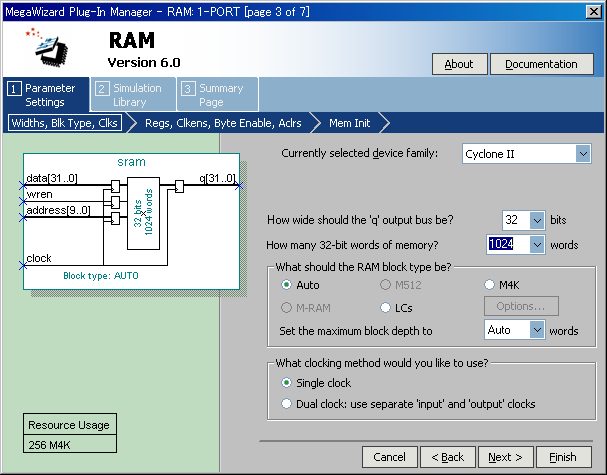Image resolution: width=607 pixels, height=475 pixels.
Task: Click the Block type: AUTO text
Action: tap(101, 276)
